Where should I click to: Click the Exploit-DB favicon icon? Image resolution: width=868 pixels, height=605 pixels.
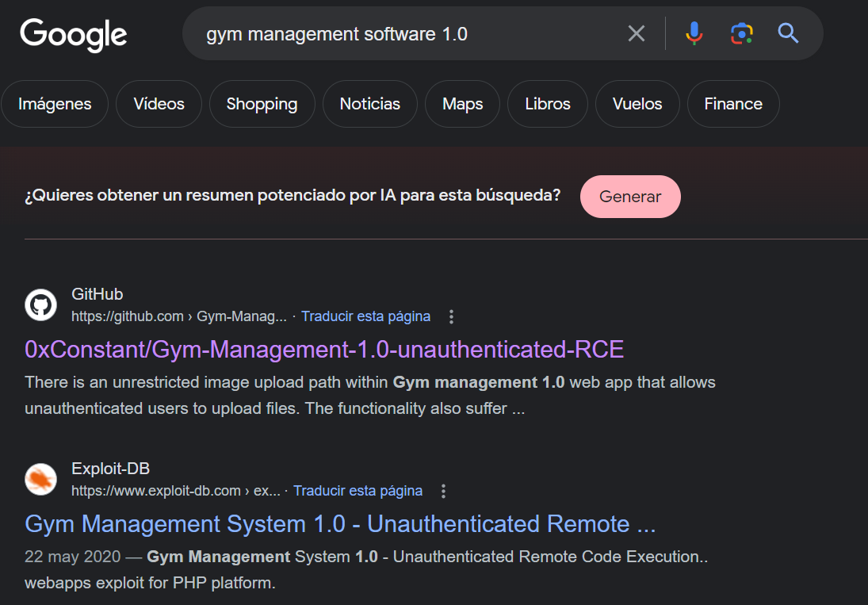point(40,480)
